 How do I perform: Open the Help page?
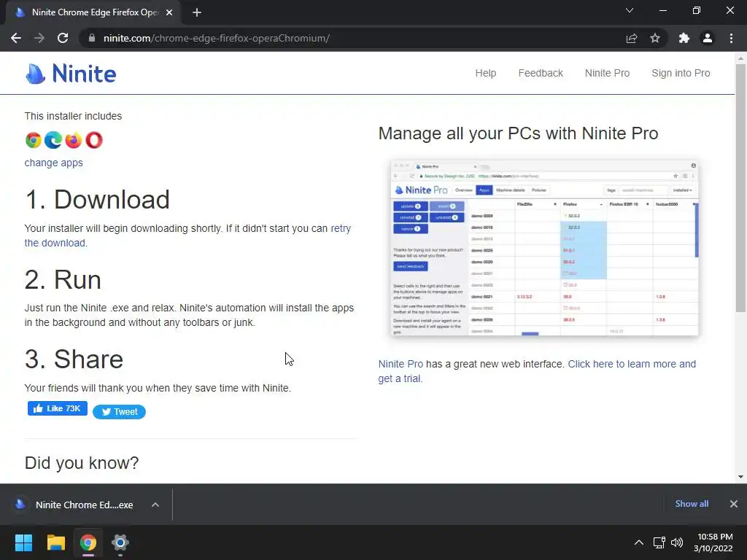point(485,74)
